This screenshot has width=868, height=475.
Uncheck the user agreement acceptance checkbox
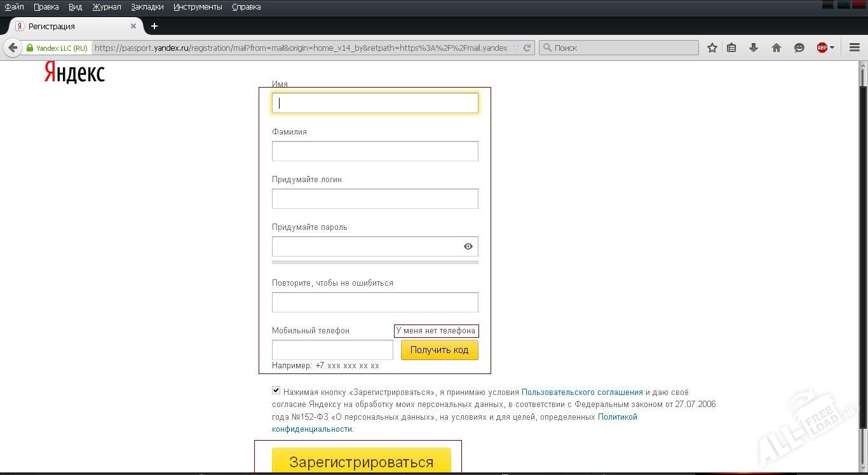pyautogui.click(x=276, y=391)
